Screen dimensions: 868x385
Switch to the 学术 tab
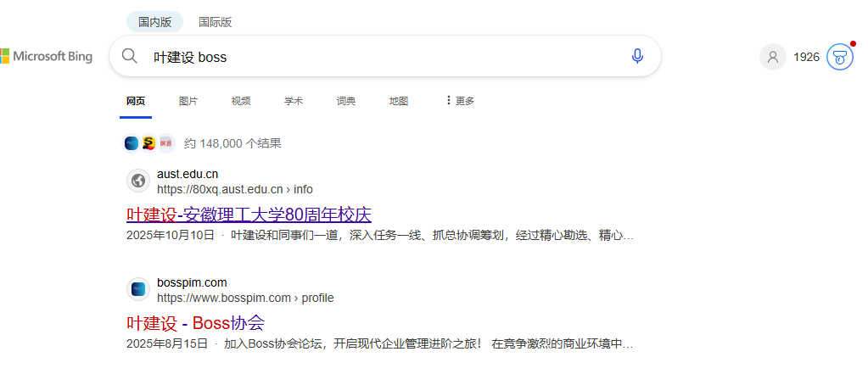(x=294, y=101)
